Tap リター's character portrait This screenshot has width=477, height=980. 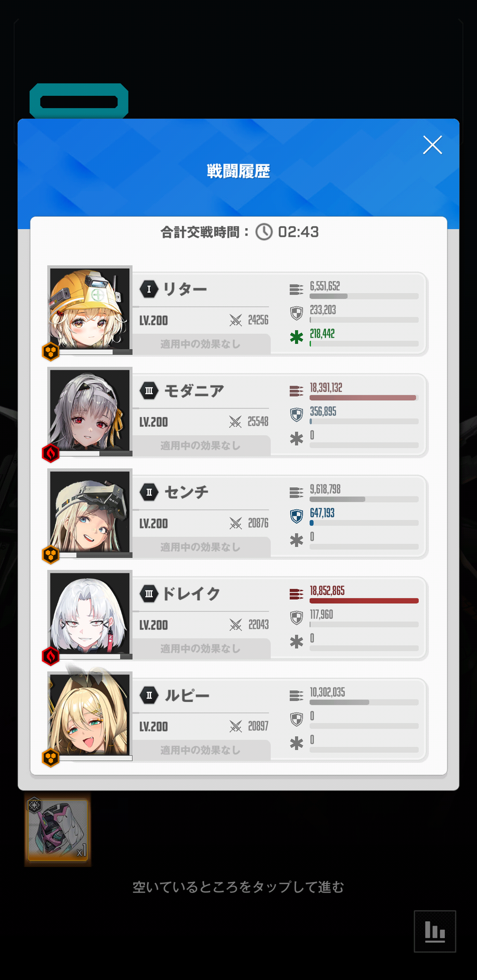(90, 308)
